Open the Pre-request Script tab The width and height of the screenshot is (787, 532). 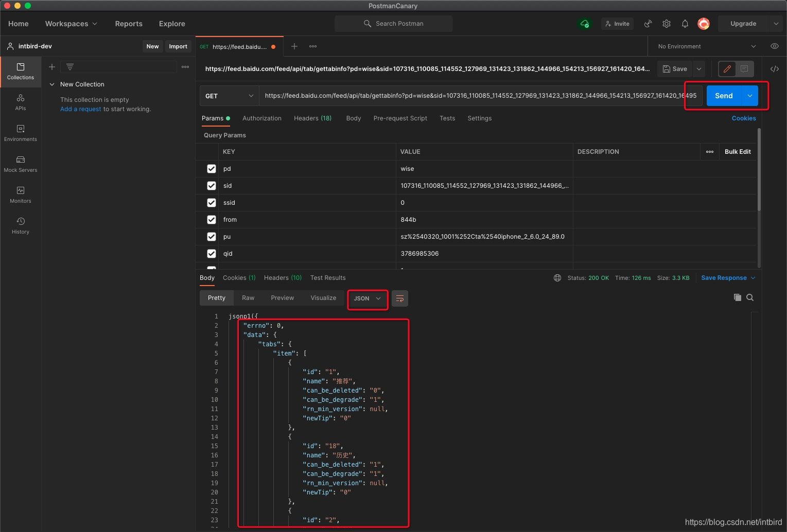click(x=400, y=118)
